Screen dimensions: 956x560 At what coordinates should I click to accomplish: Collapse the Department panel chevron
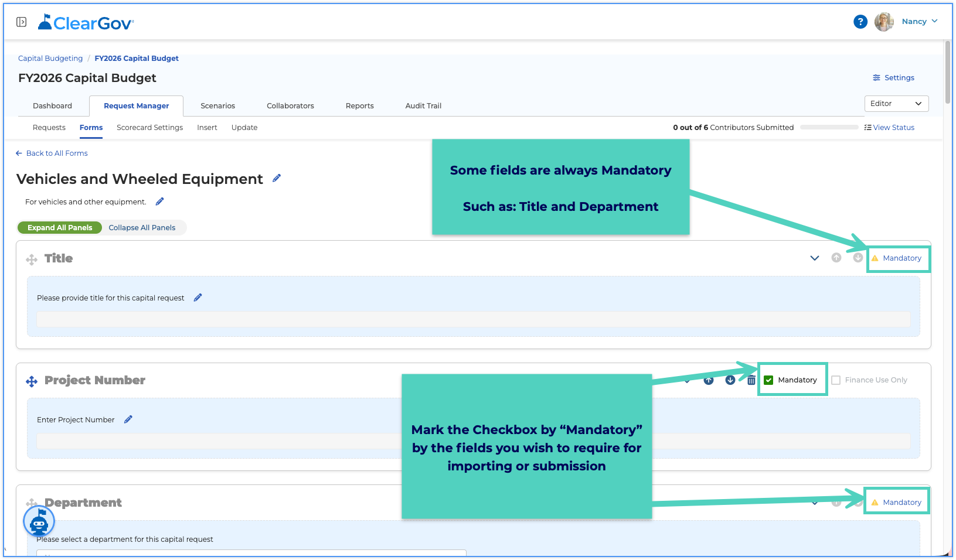(x=815, y=503)
